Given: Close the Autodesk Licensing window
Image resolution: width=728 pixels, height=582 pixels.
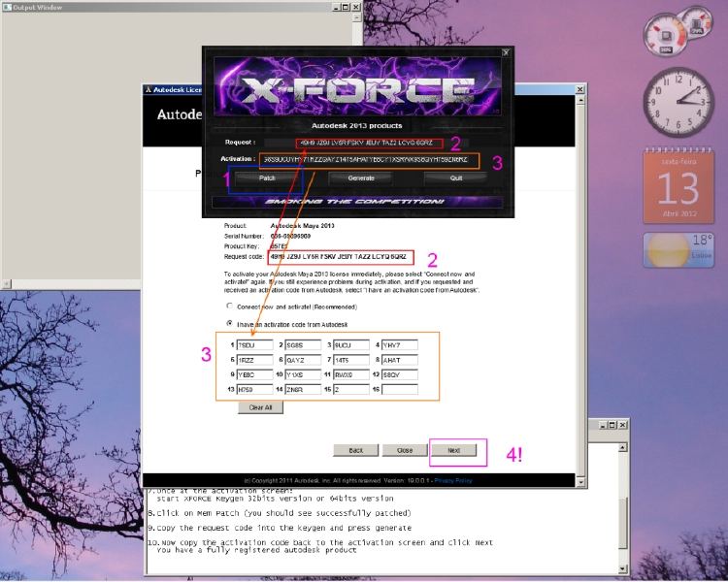Looking at the screenshot, I should pos(579,89).
